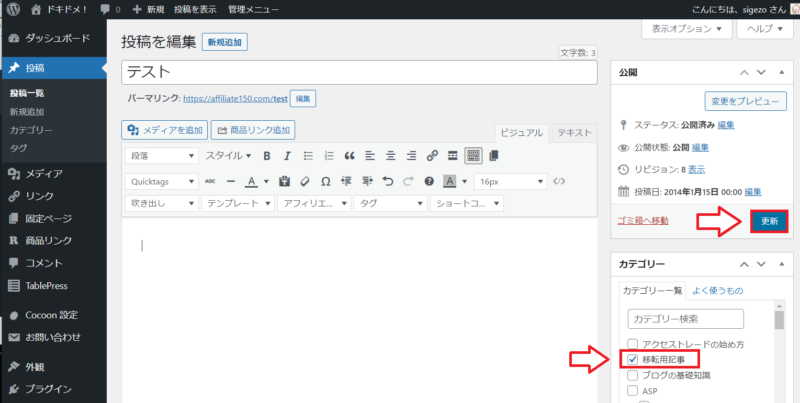The height and width of the screenshot is (403, 800).
Task: Increase paragraph indent
Action: pyautogui.click(x=367, y=181)
